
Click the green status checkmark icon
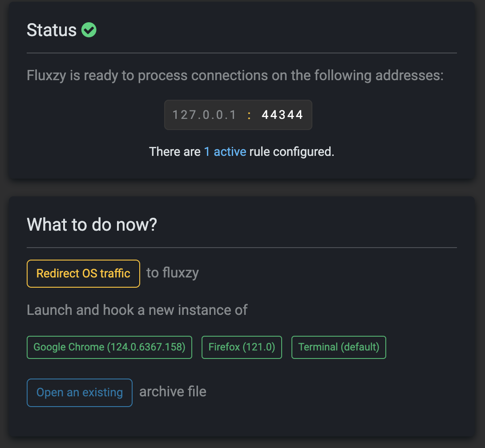[89, 30]
